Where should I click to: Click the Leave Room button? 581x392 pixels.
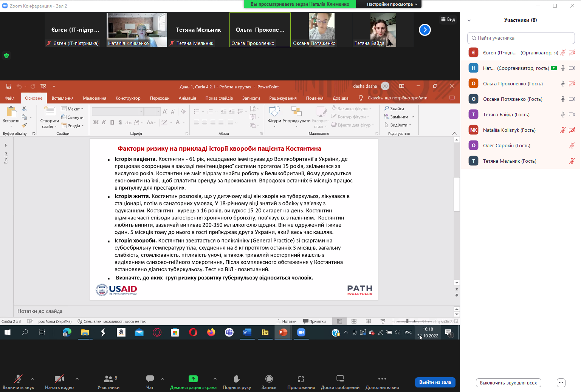(435, 382)
